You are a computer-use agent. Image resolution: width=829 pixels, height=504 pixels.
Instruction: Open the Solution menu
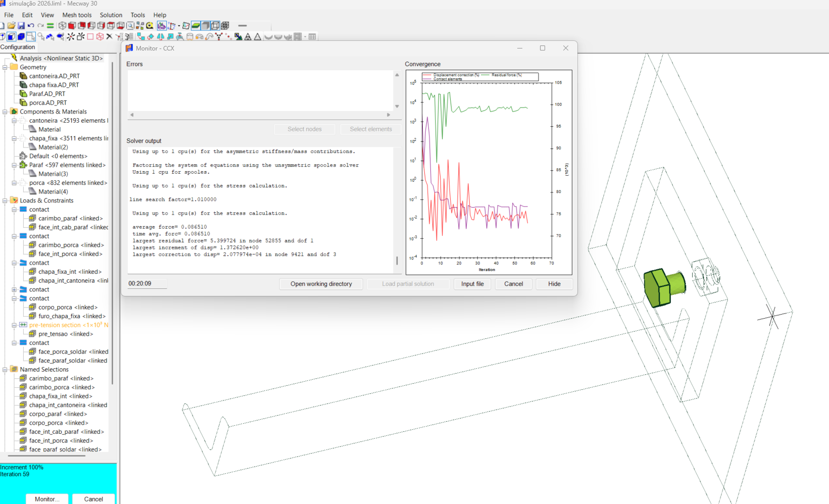click(111, 15)
